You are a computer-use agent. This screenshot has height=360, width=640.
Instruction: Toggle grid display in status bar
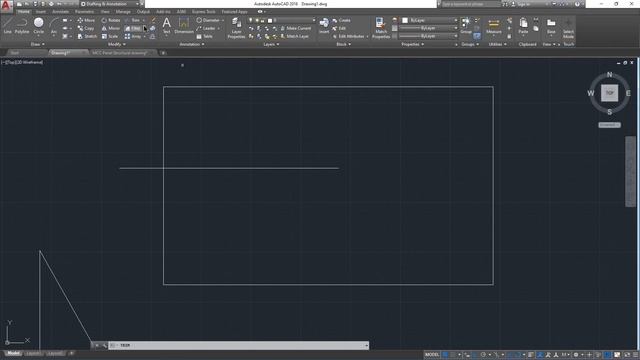(x=445, y=355)
